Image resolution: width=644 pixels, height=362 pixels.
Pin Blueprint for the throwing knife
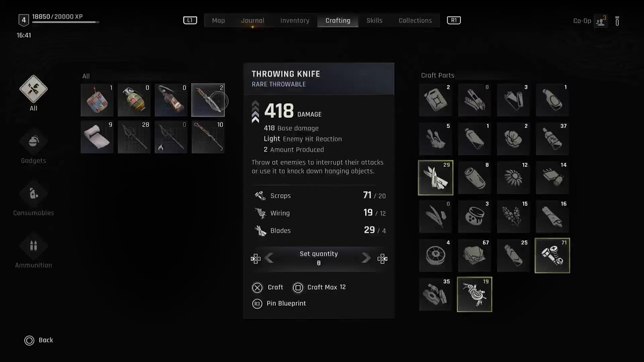(x=279, y=303)
